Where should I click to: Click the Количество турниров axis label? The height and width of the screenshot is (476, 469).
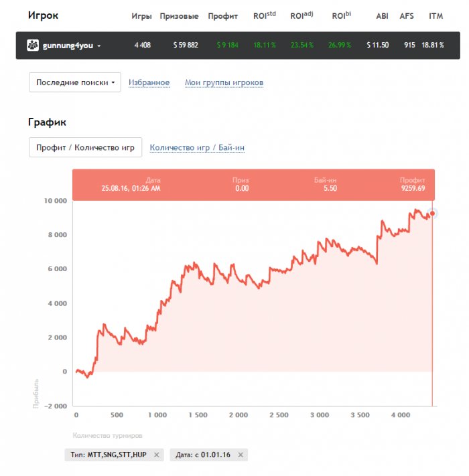tap(107, 436)
